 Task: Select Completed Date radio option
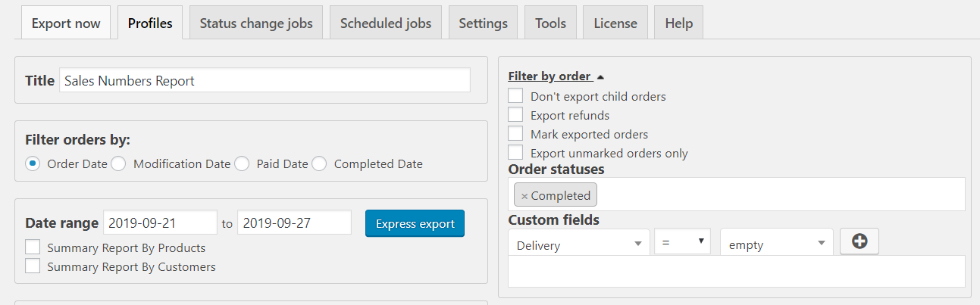(x=319, y=163)
